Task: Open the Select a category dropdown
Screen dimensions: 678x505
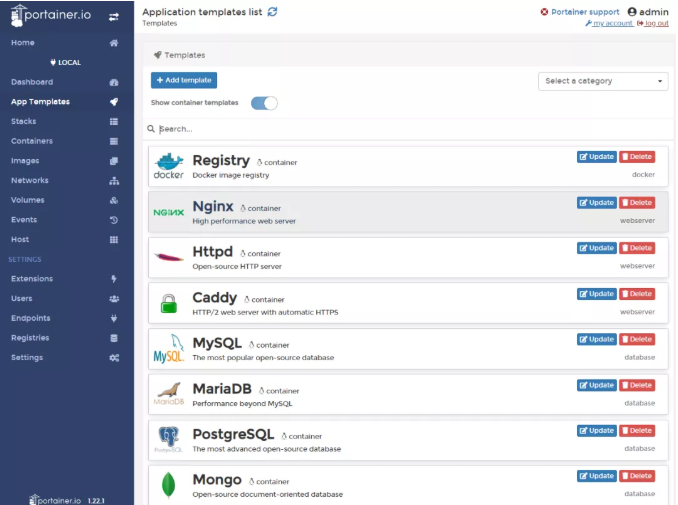Action: tap(603, 81)
